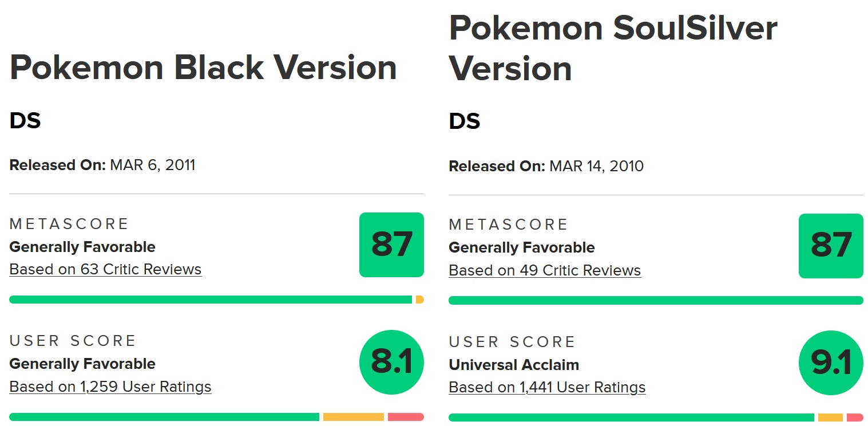This screenshot has width=868, height=437.
Task: Select green positive segment of Black's user score bar
Action: tap(164, 417)
